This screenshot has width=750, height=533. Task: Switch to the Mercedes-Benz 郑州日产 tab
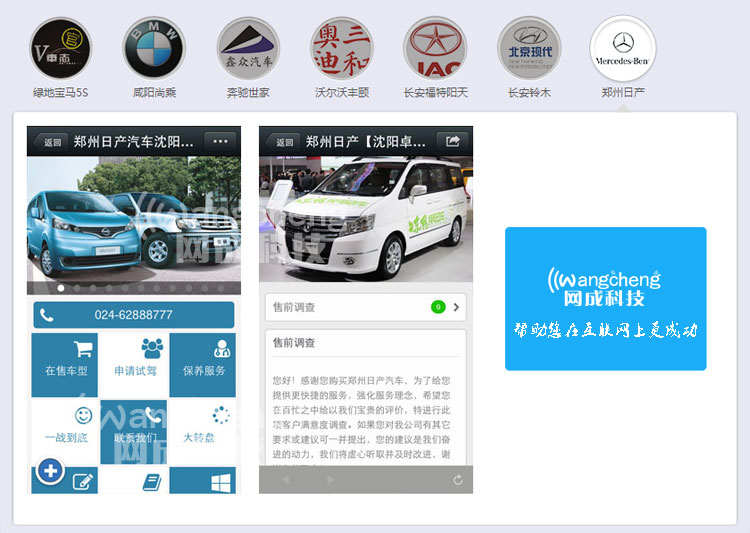pyautogui.click(x=623, y=49)
